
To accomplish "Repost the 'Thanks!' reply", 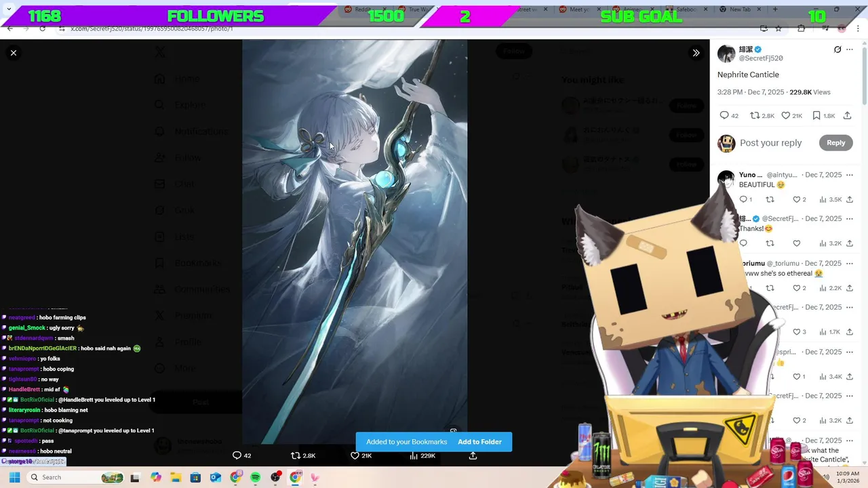I will click(x=770, y=243).
